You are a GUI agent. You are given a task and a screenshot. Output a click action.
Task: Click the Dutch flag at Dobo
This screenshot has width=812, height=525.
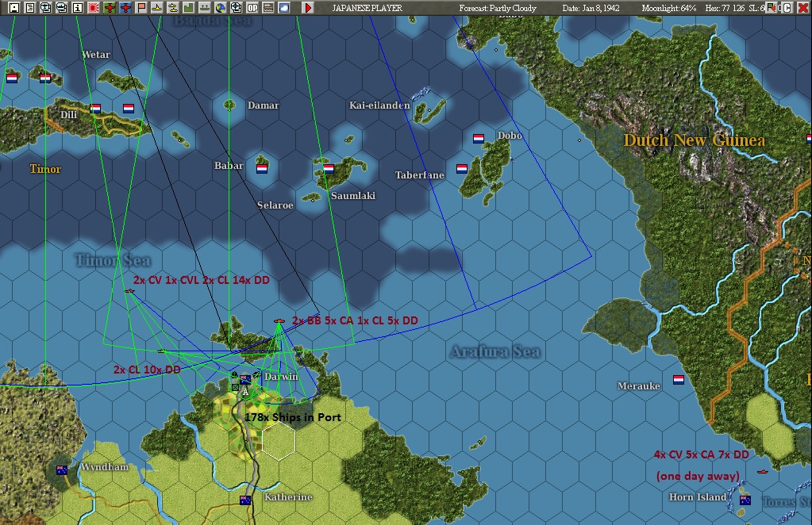(x=479, y=139)
